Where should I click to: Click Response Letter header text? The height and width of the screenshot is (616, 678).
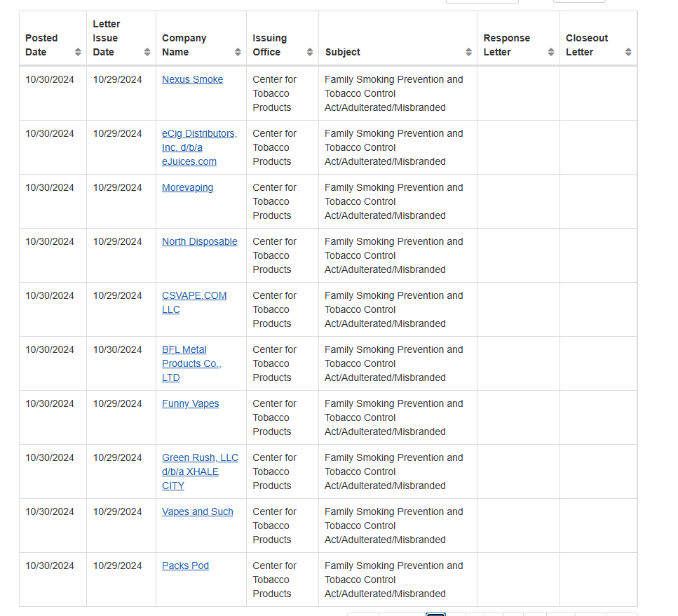pyautogui.click(x=507, y=45)
